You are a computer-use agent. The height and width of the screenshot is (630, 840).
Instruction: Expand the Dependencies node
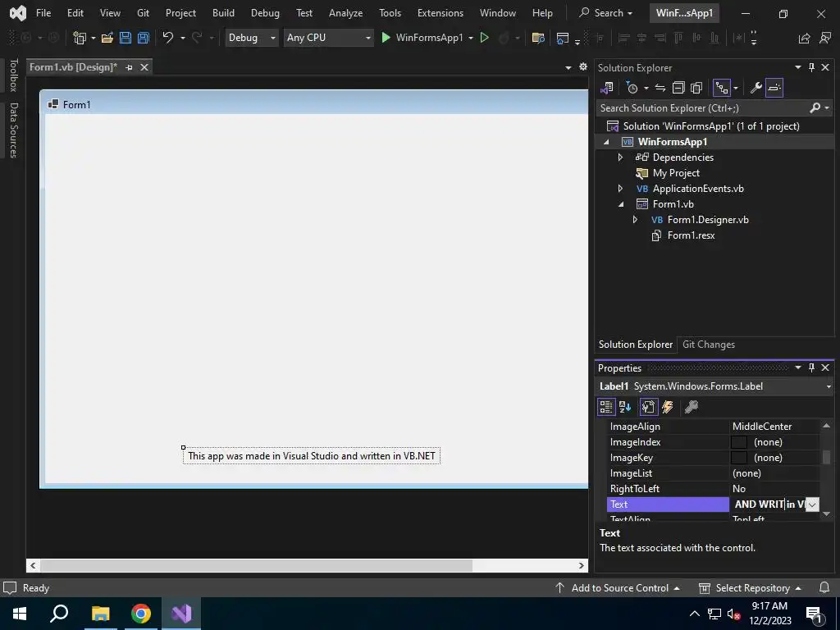click(x=620, y=157)
